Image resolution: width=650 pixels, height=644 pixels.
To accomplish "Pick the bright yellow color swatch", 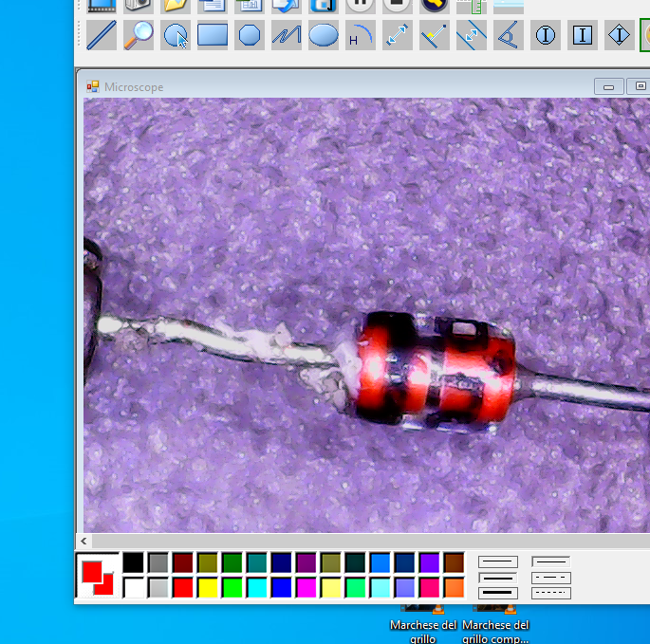I will pos(207,588).
